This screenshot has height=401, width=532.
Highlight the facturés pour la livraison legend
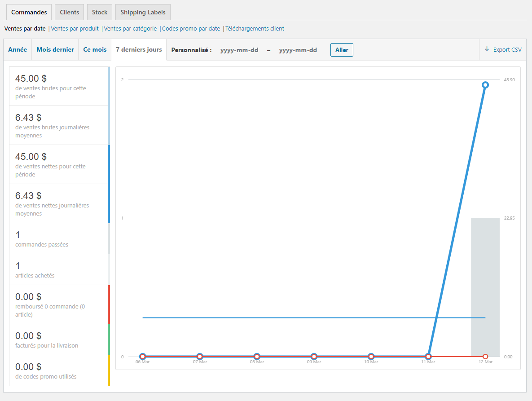pos(59,339)
